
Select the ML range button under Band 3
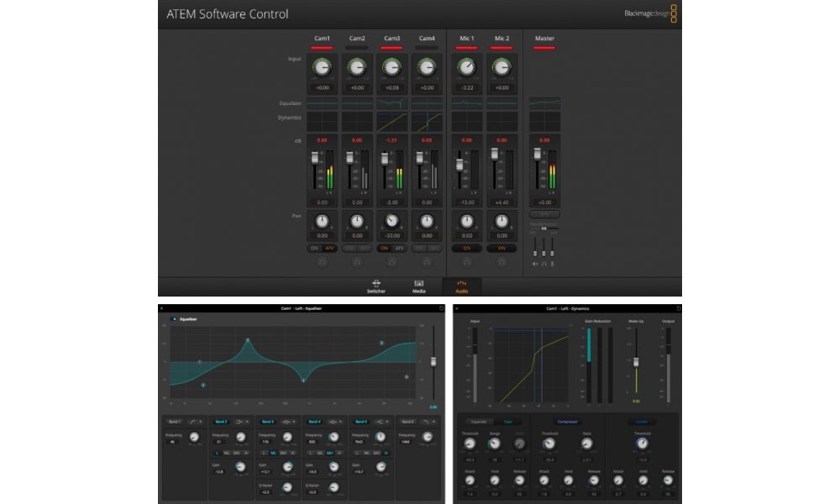click(273, 452)
